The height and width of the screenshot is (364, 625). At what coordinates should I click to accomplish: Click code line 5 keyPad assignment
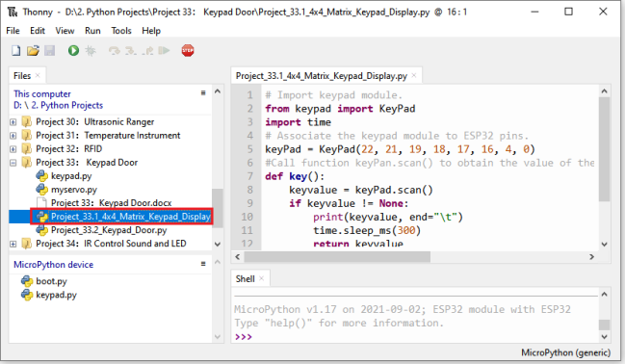pos(400,149)
